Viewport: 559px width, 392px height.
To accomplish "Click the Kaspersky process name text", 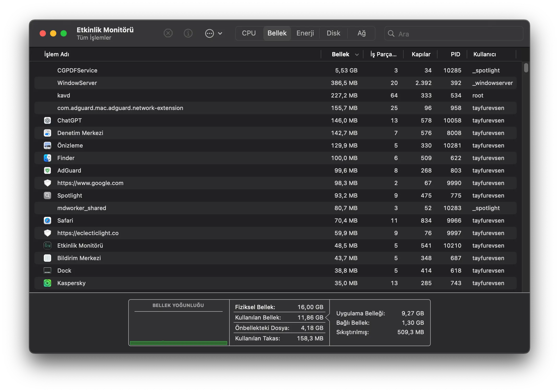I will [71, 283].
